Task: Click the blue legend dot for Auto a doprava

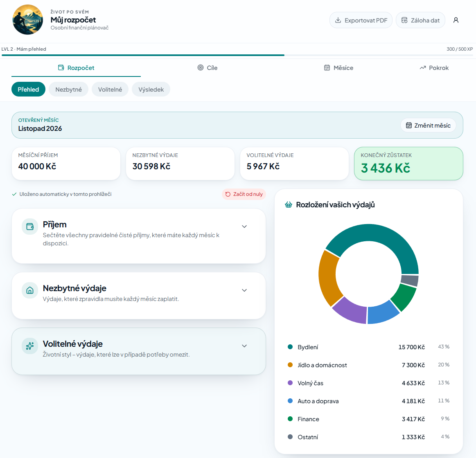Action: tap(290, 401)
